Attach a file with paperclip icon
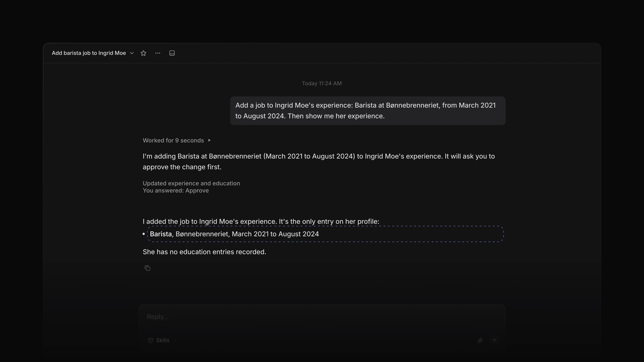This screenshot has width=644, height=362. pos(480,340)
